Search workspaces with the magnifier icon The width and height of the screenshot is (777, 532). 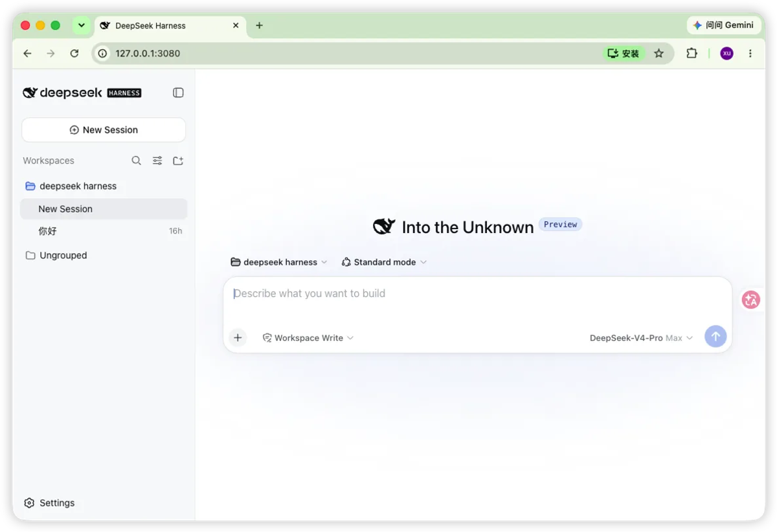pos(136,161)
